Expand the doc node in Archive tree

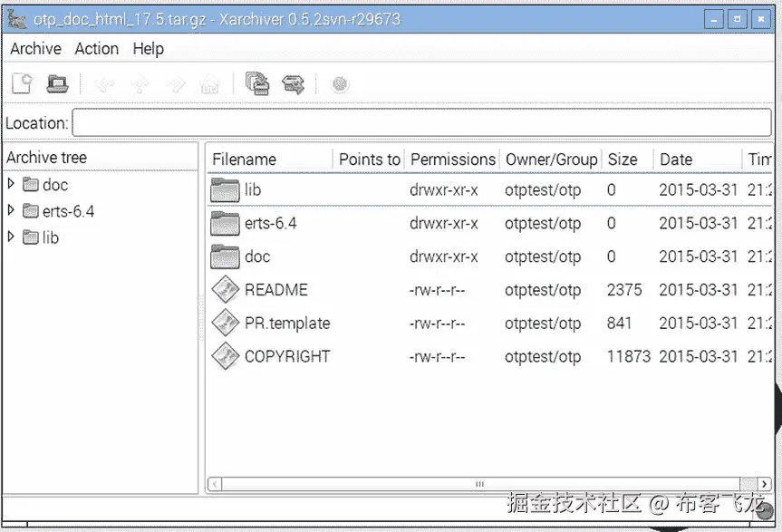(11, 185)
